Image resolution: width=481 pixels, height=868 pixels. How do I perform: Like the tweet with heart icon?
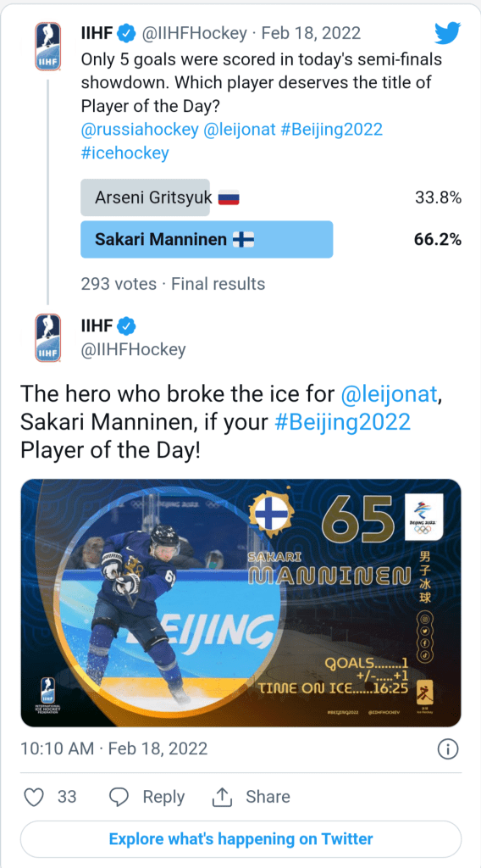[34, 797]
